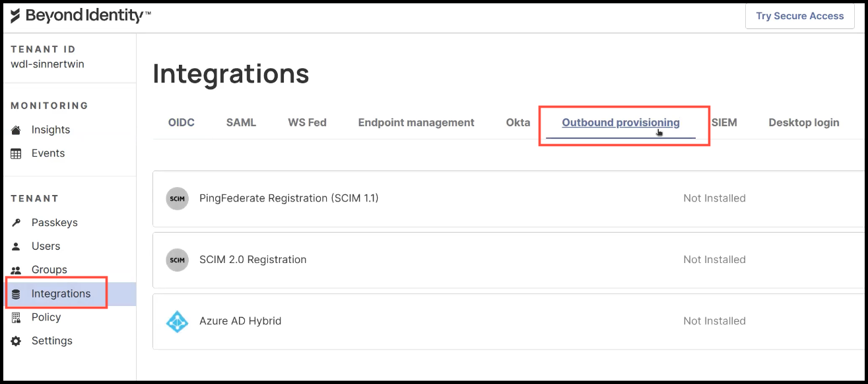Screen dimensions: 868x384
Task: Go to the Endpoint management tab
Action: [416, 122]
